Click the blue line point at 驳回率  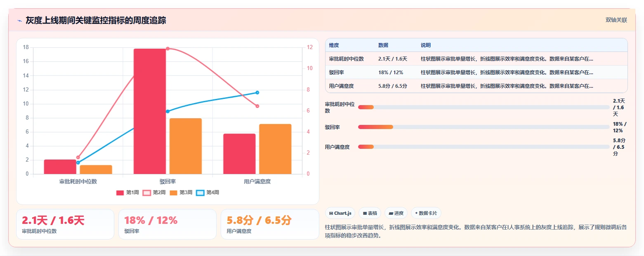pyautogui.click(x=167, y=111)
